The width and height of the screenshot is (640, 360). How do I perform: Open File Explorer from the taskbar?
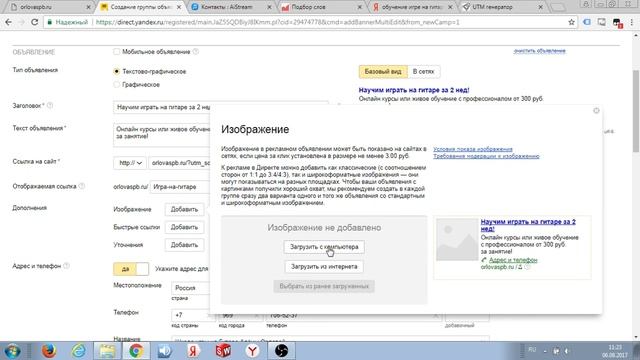[x=107, y=351]
